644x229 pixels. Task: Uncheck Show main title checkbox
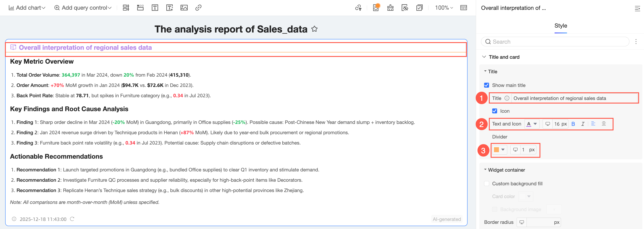click(x=487, y=85)
